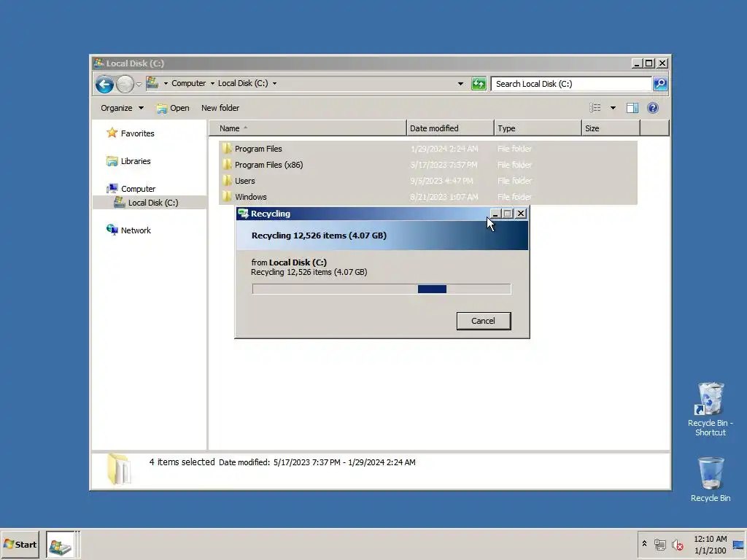This screenshot has width=747, height=560.
Task: Select Network in navigation pane
Action: [x=136, y=230]
